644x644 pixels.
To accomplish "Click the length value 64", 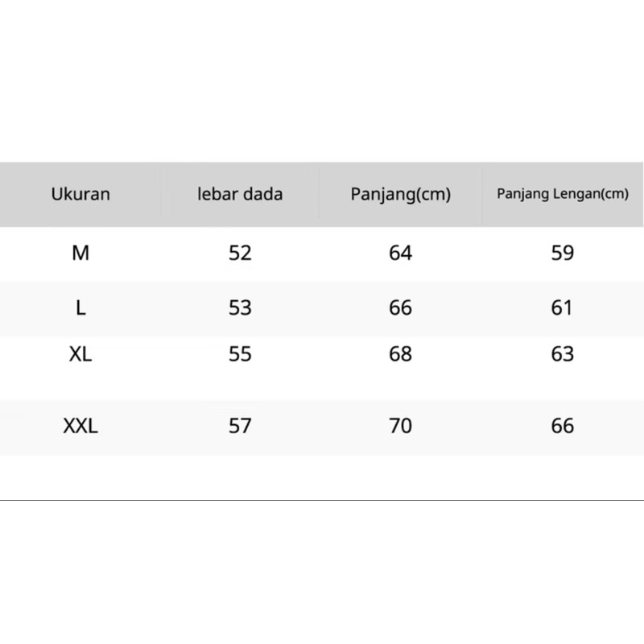I will coord(400,253).
